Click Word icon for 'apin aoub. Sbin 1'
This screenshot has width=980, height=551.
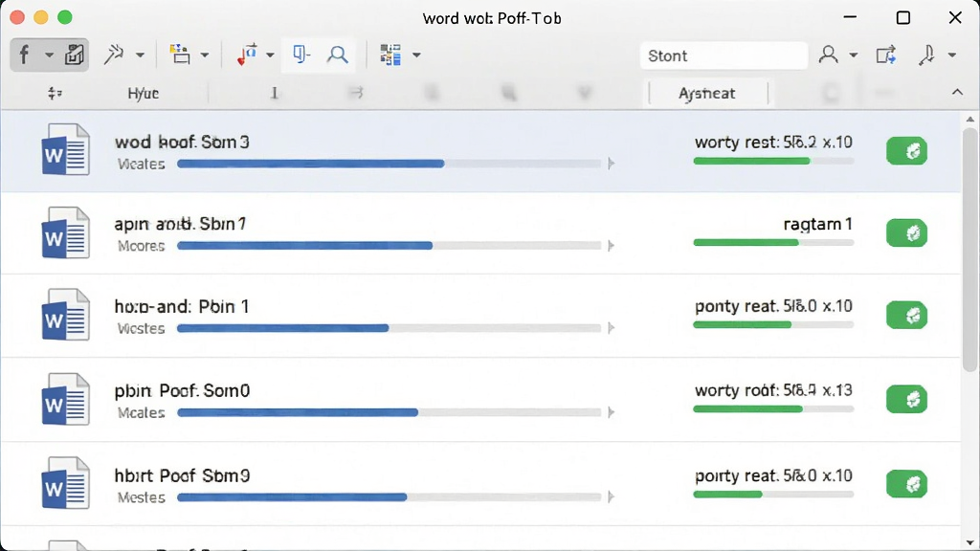click(65, 232)
